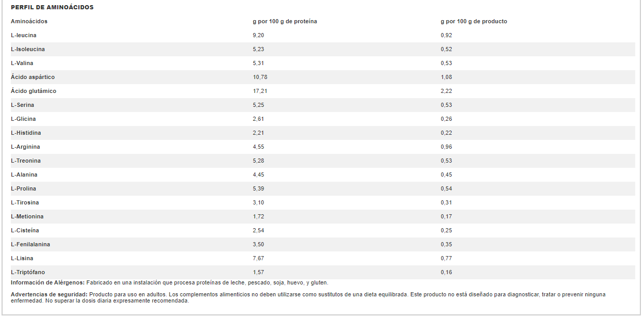The image size is (644, 317).
Task: Click the column header g por 100 g de producto
Action: coord(474,21)
